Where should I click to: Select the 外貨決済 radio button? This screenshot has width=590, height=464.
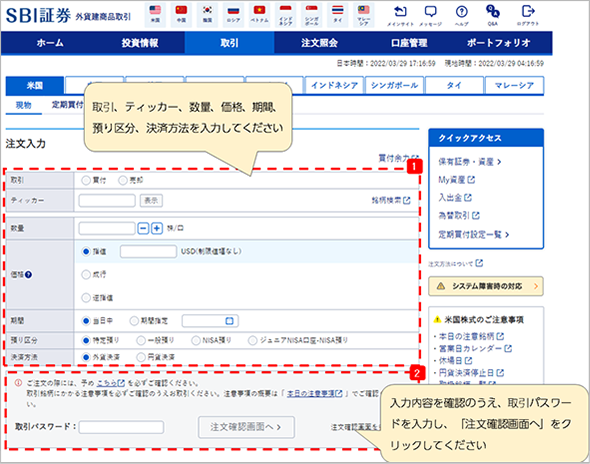pos(86,357)
